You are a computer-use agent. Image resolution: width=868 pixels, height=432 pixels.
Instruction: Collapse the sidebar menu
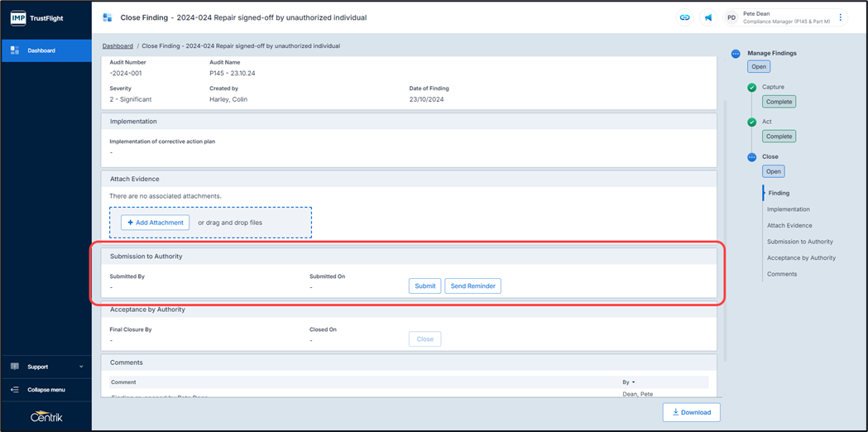point(46,390)
